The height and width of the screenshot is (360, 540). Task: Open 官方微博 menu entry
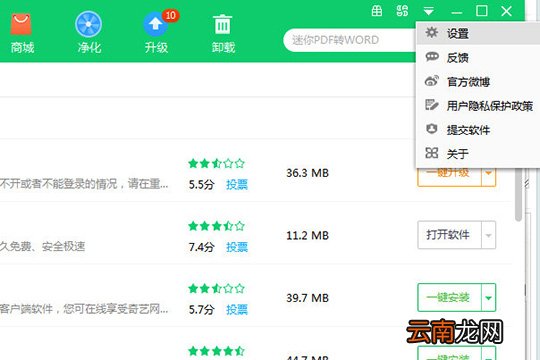(478, 82)
